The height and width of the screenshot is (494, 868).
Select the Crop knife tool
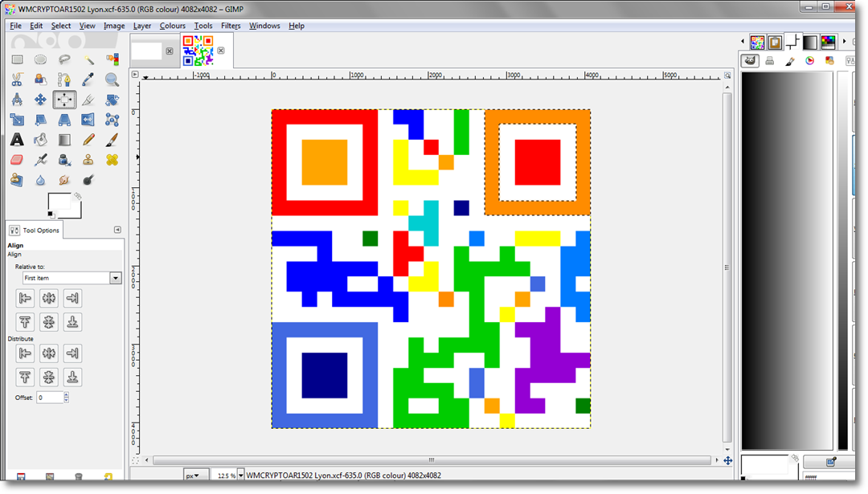click(x=88, y=100)
